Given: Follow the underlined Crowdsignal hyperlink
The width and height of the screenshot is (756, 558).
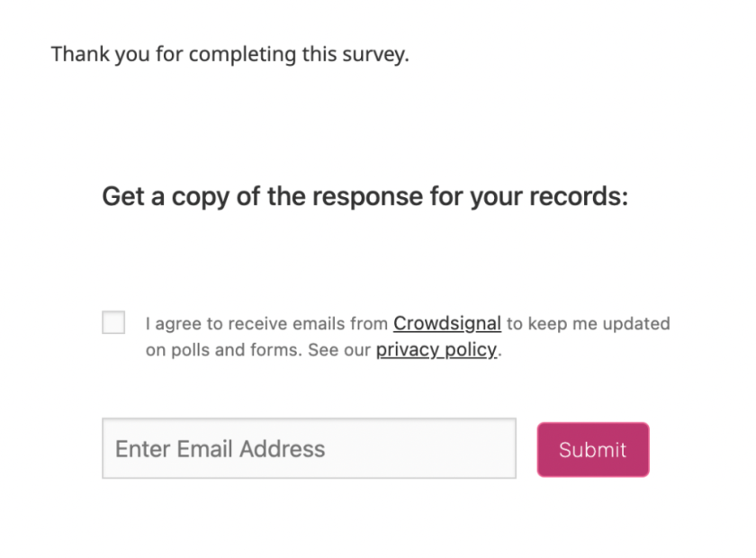Looking at the screenshot, I should [446, 323].
